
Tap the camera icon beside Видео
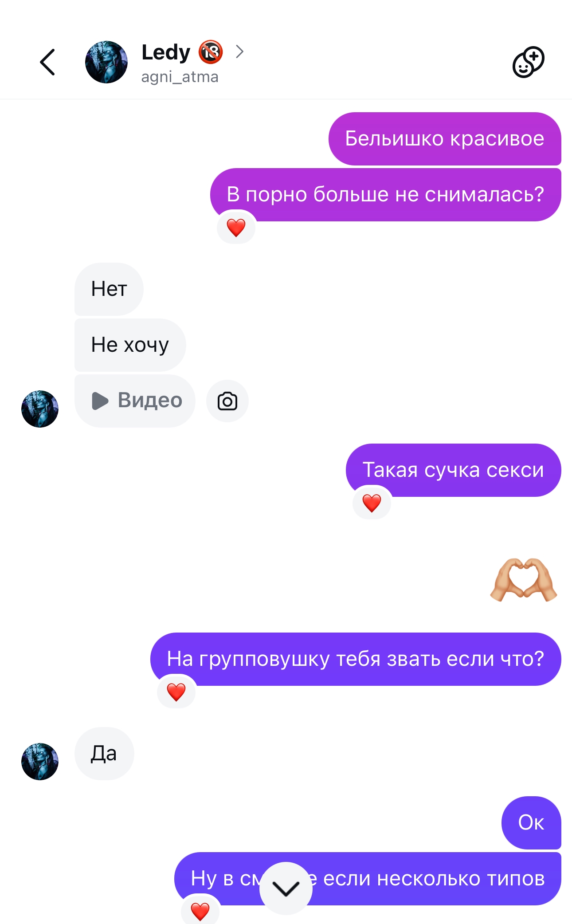(x=227, y=401)
